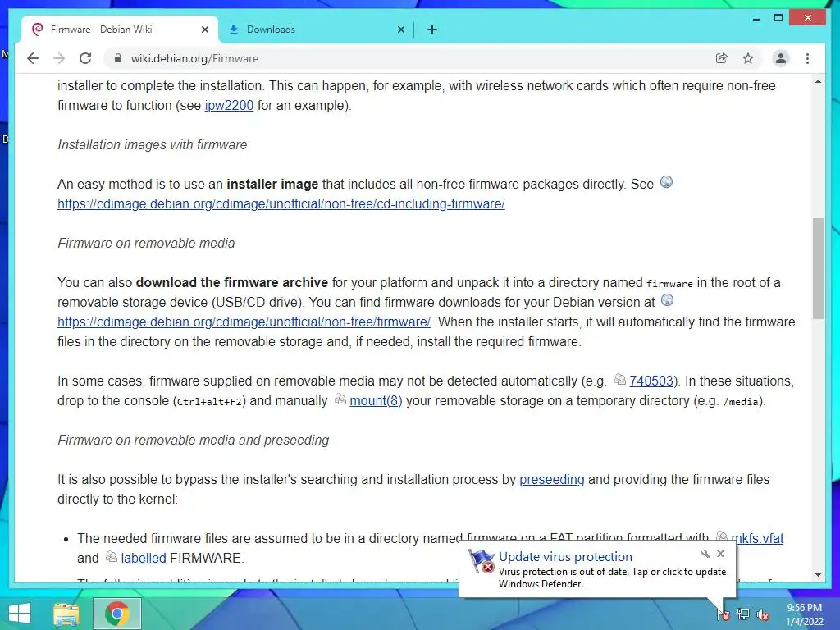Viewport: 840px width, 630px height.
Task: Maximize the Chrome window
Action: pyautogui.click(x=778, y=18)
